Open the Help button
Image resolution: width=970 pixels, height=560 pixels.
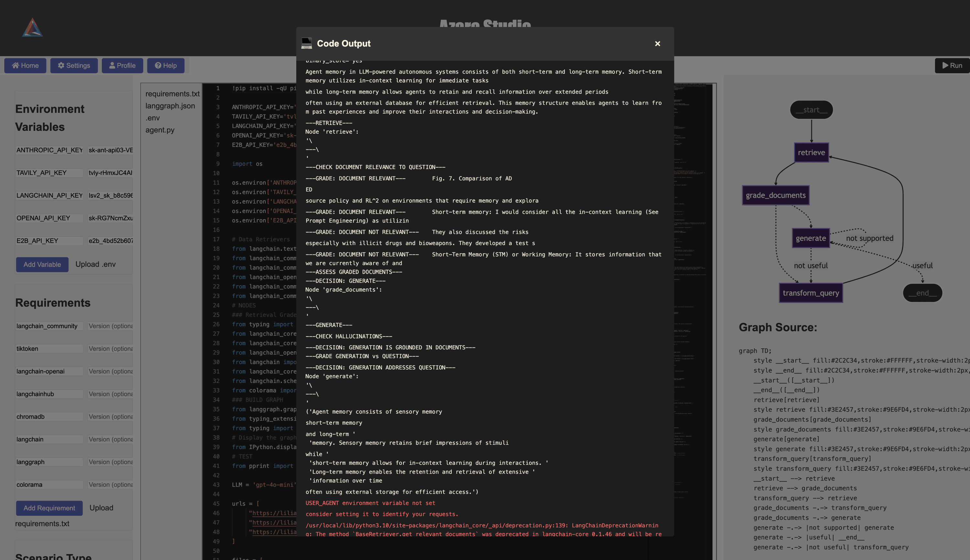(166, 65)
